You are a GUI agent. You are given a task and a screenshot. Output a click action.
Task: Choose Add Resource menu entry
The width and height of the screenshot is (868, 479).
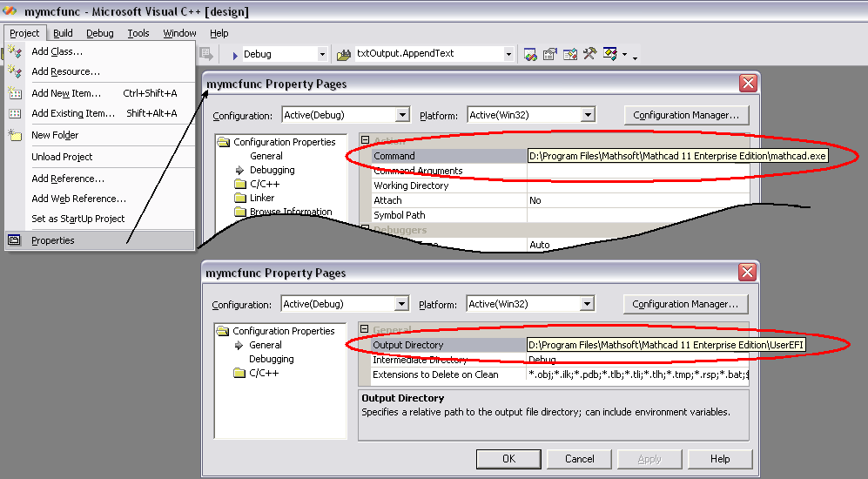(x=100, y=71)
